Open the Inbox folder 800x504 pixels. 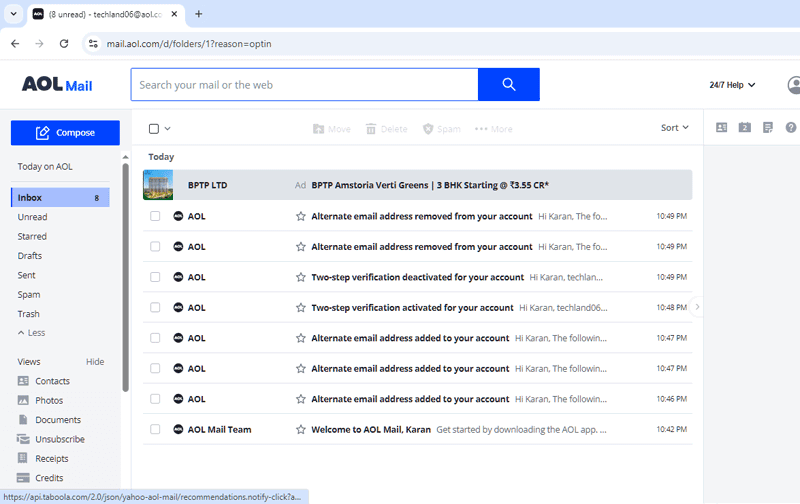[60, 197]
